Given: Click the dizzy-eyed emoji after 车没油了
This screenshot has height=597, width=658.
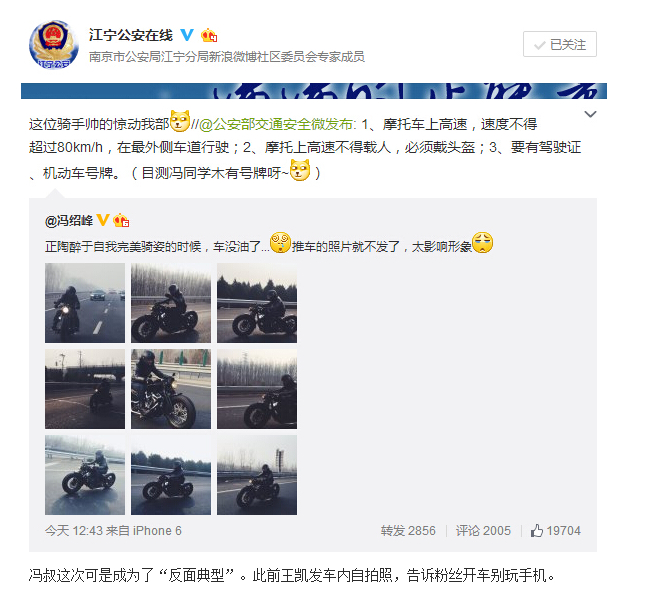Looking at the screenshot, I should [280, 242].
